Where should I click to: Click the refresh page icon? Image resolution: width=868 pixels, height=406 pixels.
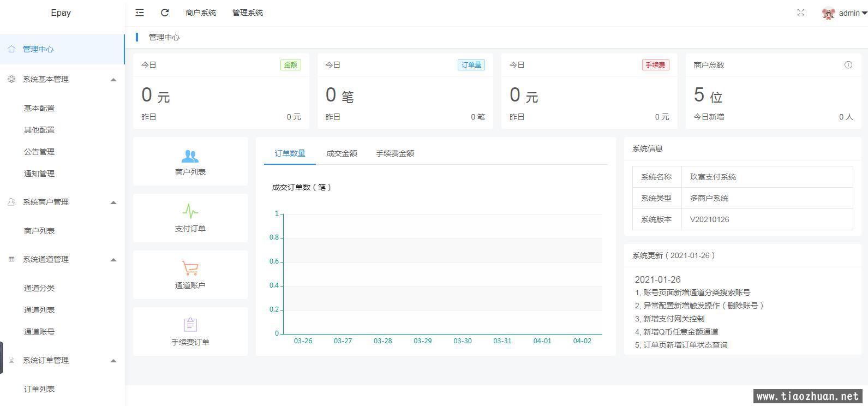click(x=165, y=13)
